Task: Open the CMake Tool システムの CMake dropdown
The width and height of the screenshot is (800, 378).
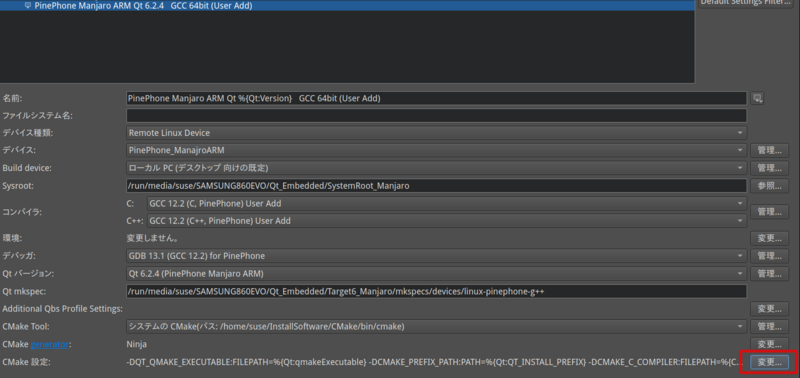Action: pyautogui.click(x=436, y=326)
